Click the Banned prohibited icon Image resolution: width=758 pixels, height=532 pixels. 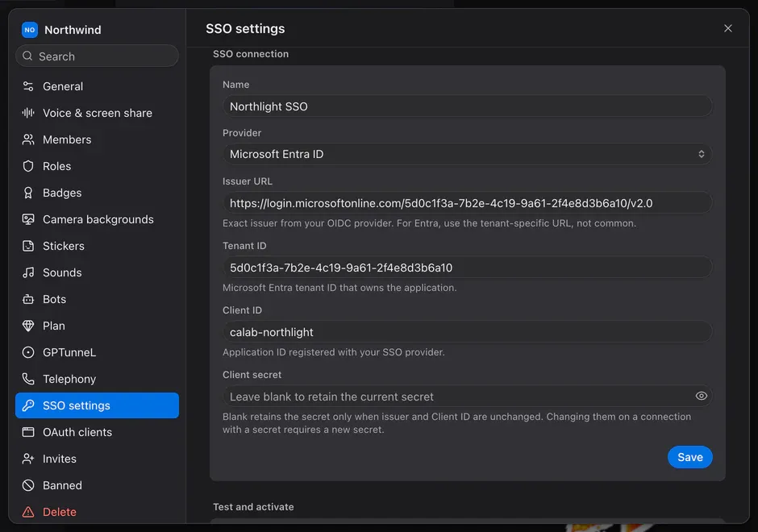pos(28,485)
